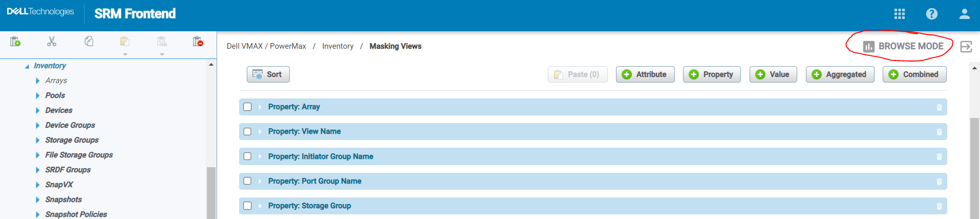Click the scissors cut icon
Screen dimensions: 980x219
[x=52, y=42]
